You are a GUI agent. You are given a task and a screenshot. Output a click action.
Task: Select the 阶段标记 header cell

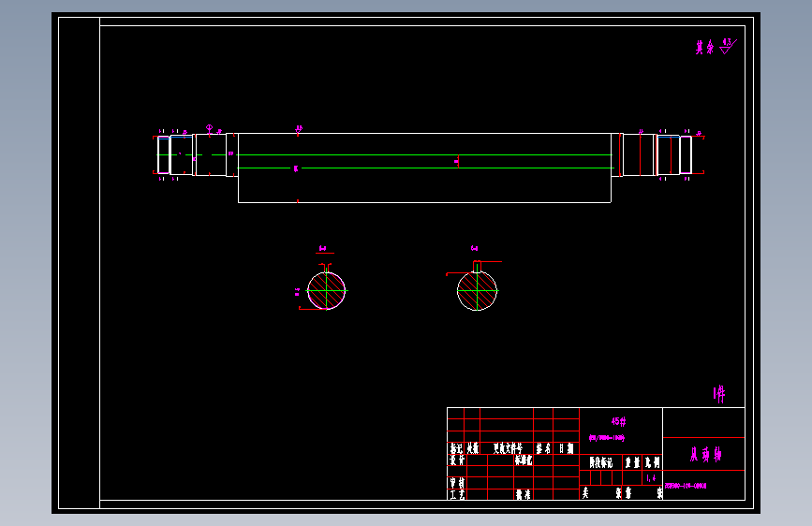pyautogui.click(x=600, y=462)
